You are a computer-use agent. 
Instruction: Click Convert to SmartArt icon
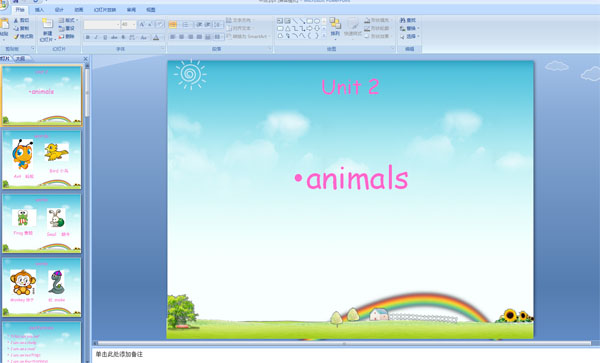229,36
